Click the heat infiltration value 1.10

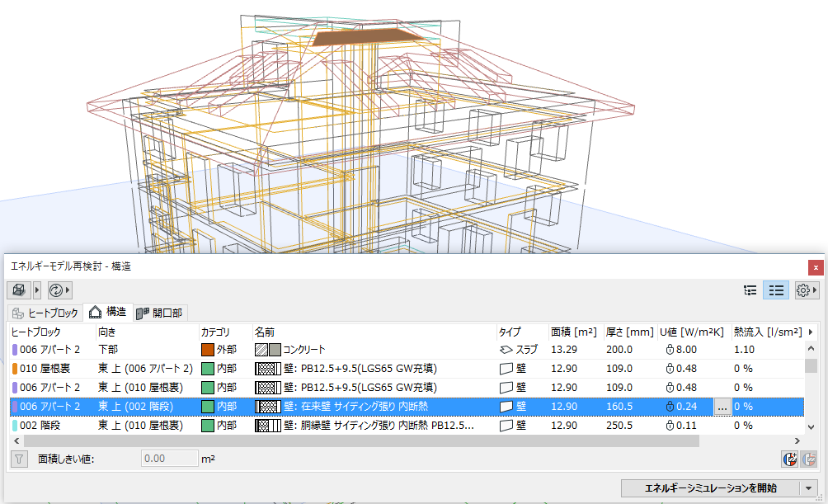click(744, 350)
